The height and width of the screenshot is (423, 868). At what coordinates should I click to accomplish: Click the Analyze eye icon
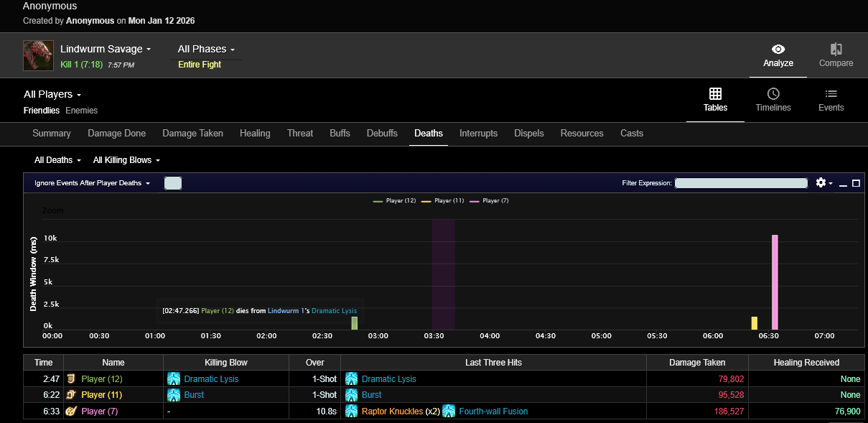click(x=778, y=49)
